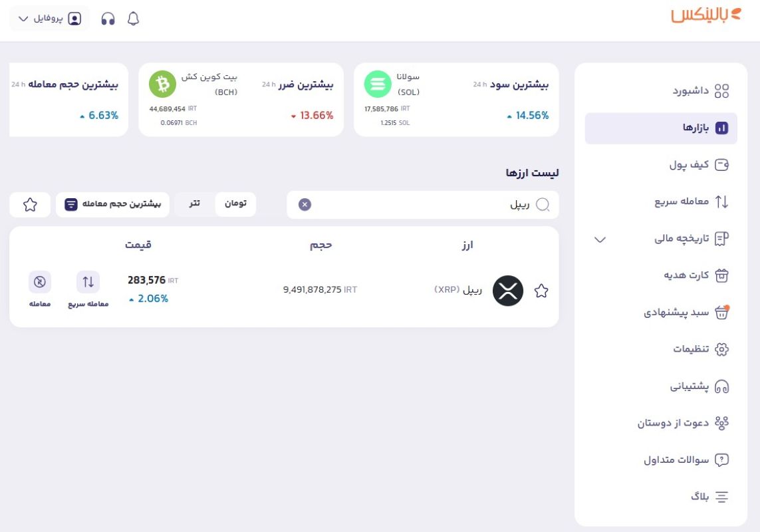Click the لیست ارزها heading
Viewport: 760px width, 532px height.
point(532,173)
